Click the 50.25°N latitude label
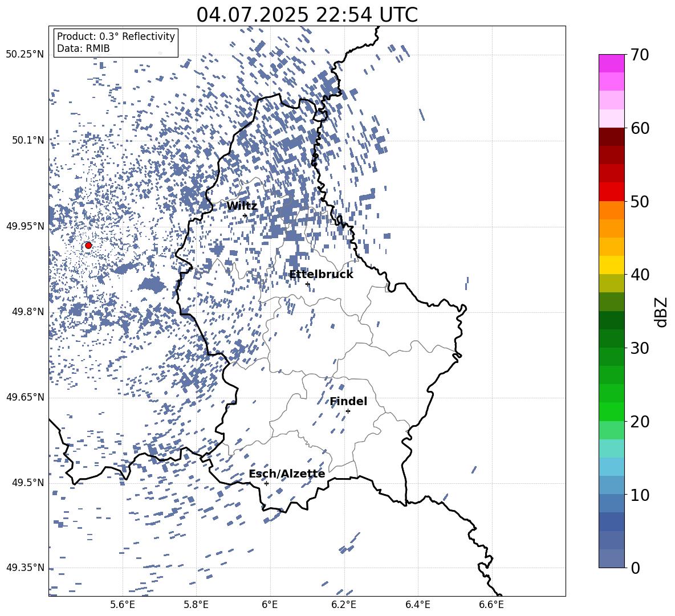Viewport: 675px width, 616px height. 26,55
